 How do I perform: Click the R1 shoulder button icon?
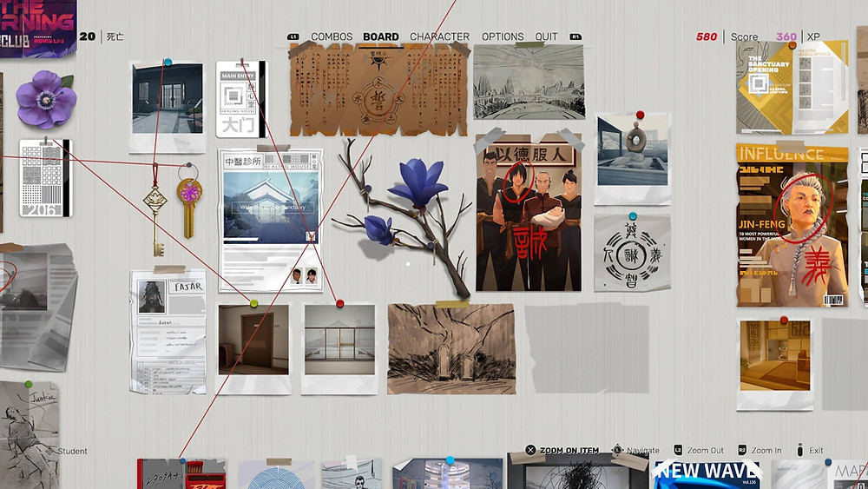pyautogui.click(x=575, y=37)
